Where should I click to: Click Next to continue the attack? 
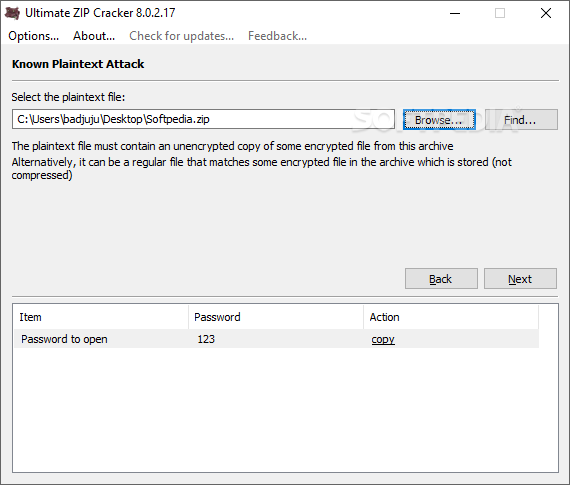[520, 279]
